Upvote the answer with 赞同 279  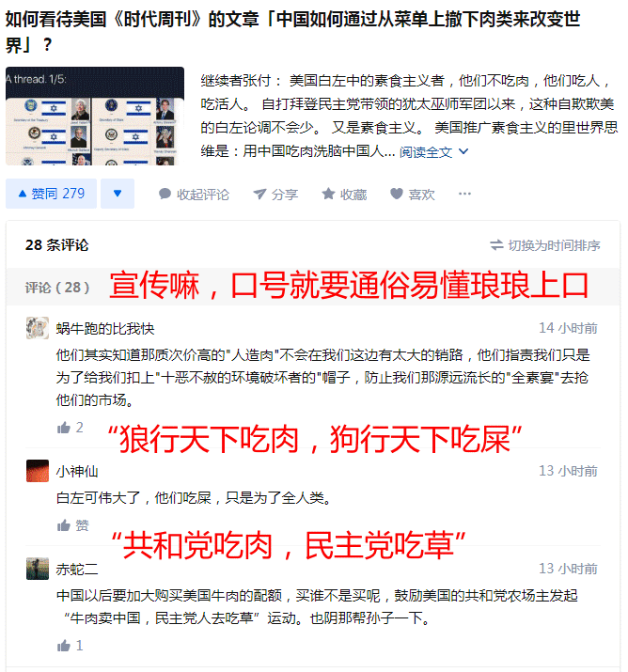click(51, 194)
